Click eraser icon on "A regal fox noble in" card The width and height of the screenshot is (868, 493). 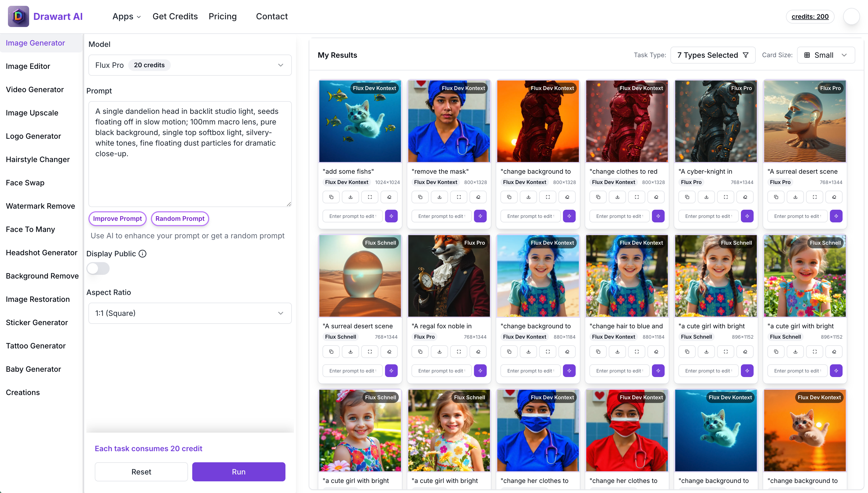(x=478, y=352)
